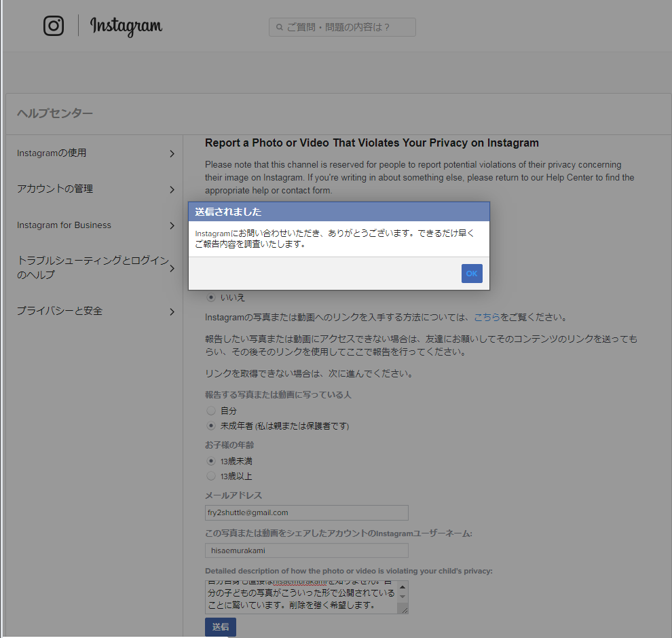Click the detailed description text area
The width and height of the screenshot is (672, 638).
pos(301,597)
